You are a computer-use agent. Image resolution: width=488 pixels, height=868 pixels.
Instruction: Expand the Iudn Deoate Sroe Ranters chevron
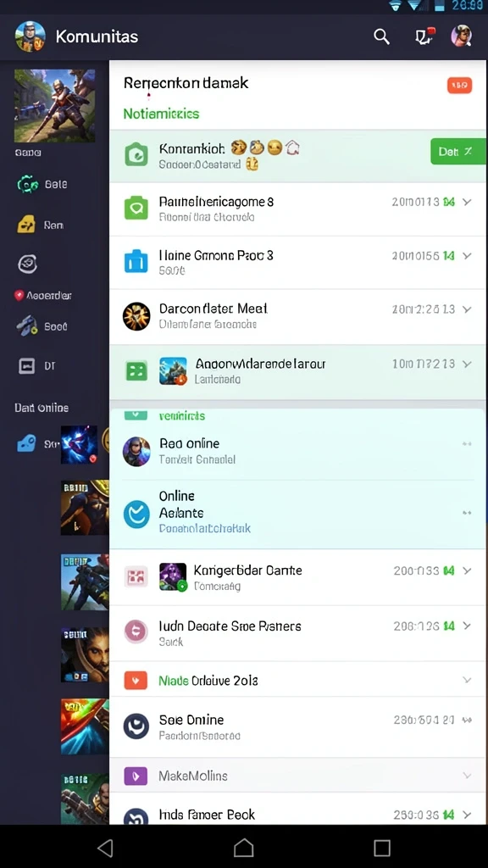468,626
